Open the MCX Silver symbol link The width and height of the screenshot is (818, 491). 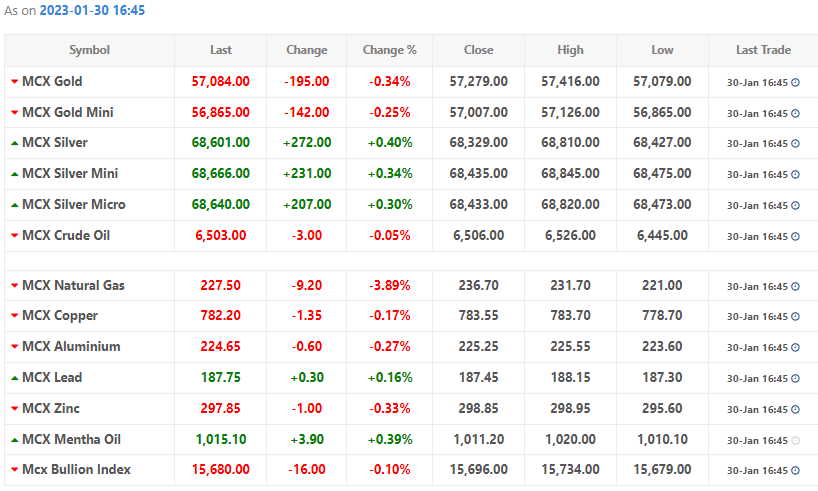(x=55, y=142)
